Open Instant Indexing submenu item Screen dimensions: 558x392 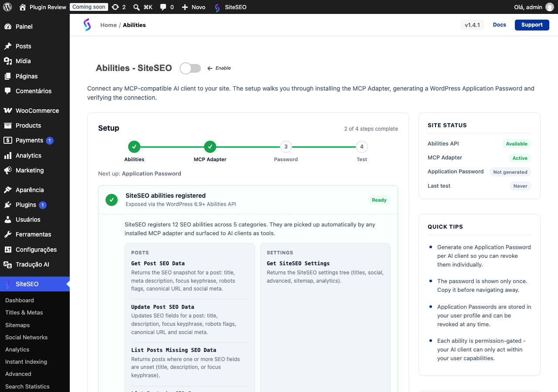(26, 362)
